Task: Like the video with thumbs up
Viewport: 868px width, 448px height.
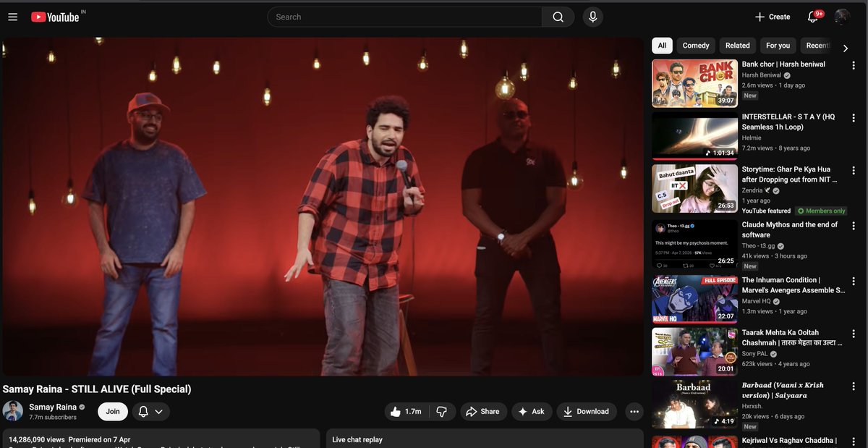Action: point(407,411)
